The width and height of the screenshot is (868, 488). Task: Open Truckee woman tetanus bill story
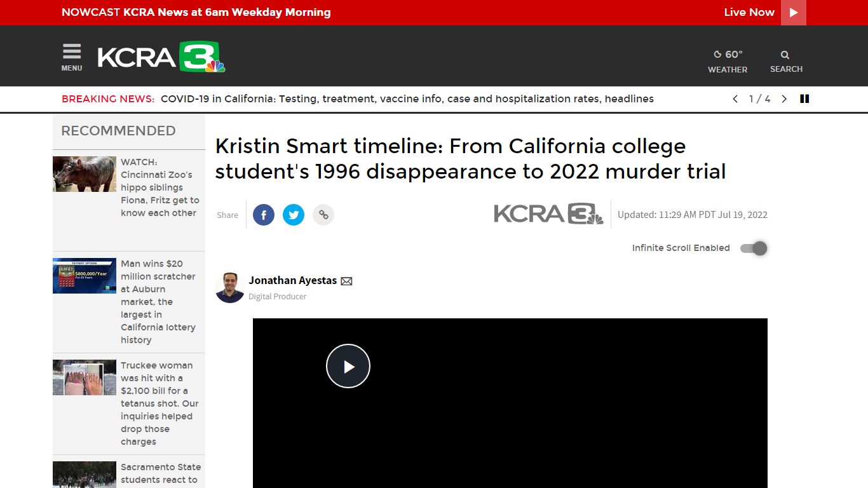coord(159,403)
